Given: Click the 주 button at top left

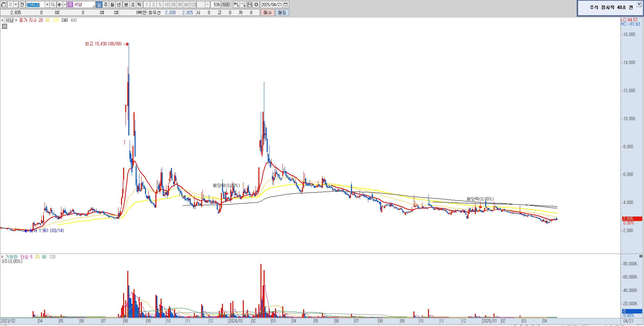Looking at the screenshot, I should click(x=10, y=5).
